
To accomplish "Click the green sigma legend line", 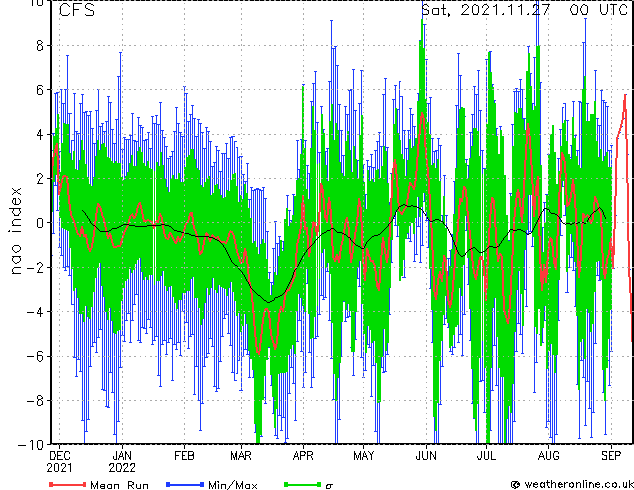I will (x=303, y=484).
